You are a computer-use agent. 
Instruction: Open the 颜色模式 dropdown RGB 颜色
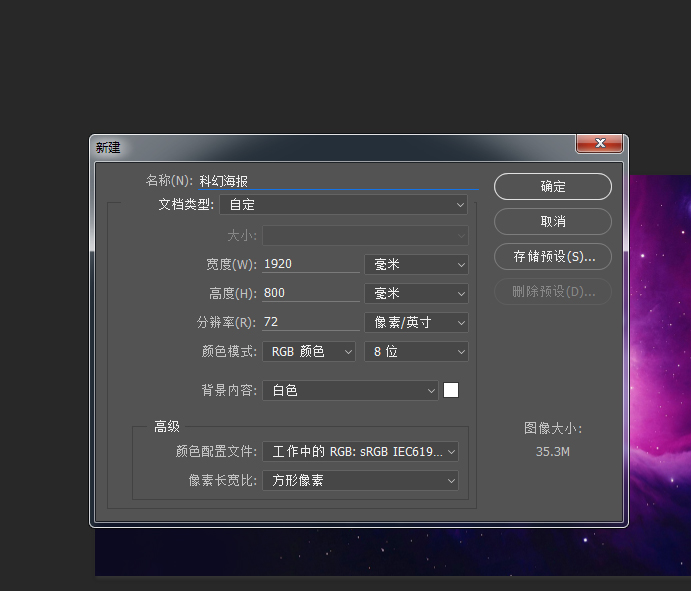pos(308,352)
